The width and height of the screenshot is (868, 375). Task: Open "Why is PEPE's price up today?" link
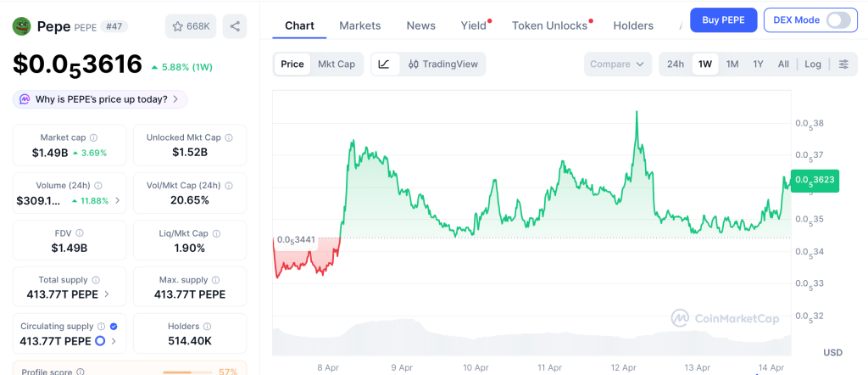click(100, 99)
